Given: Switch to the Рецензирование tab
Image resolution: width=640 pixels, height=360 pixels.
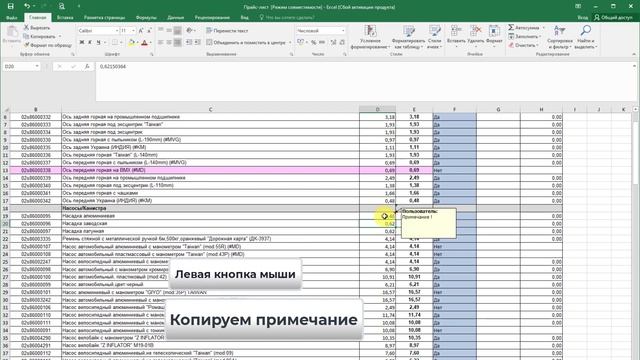Looking at the screenshot, I should [x=212, y=18].
